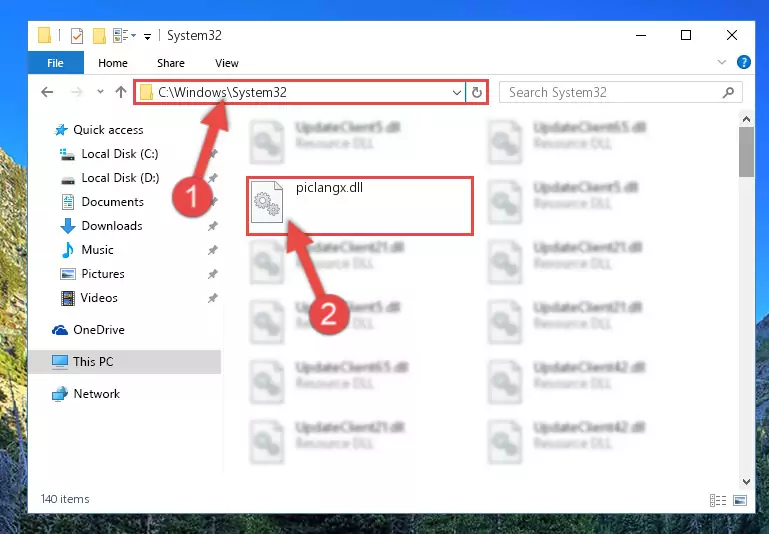Select Quick access in navigation pane
Screen dimensions: 769x534
[108, 130]
